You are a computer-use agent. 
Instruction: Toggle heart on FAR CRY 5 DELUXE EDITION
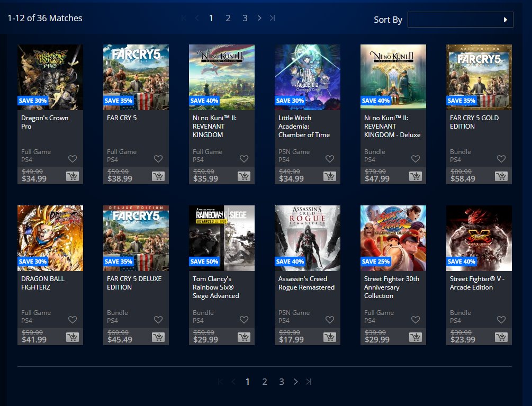pyautogui.click(x=158, y=320)
